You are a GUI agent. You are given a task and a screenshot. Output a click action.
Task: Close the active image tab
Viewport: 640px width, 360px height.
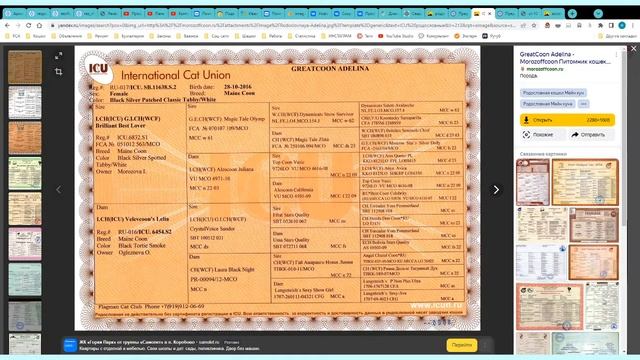pyautogui.click(x=490, y=13)
